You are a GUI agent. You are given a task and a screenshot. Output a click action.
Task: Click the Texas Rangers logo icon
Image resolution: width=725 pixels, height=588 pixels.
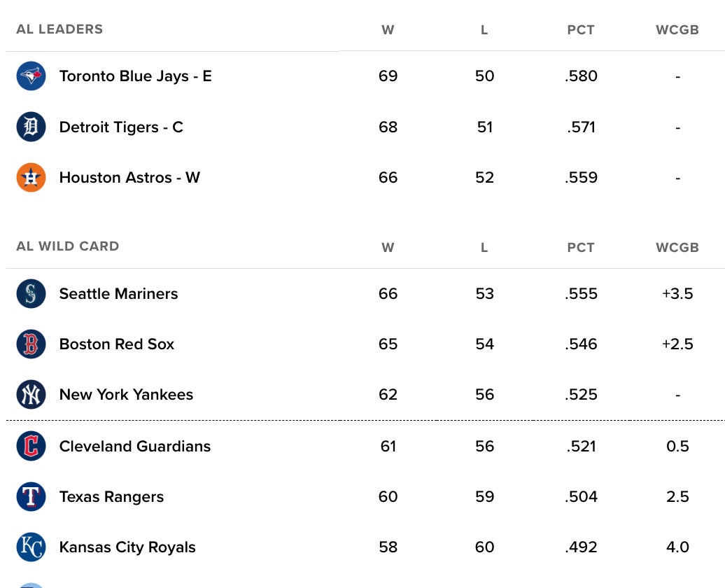tap(31, 496)
